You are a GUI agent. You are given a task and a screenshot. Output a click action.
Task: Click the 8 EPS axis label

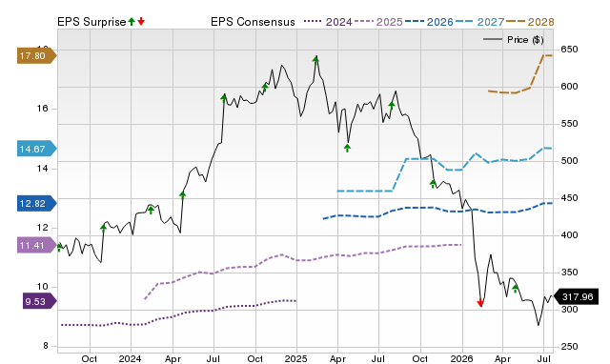pyautogui.click(x=45, y=346)
